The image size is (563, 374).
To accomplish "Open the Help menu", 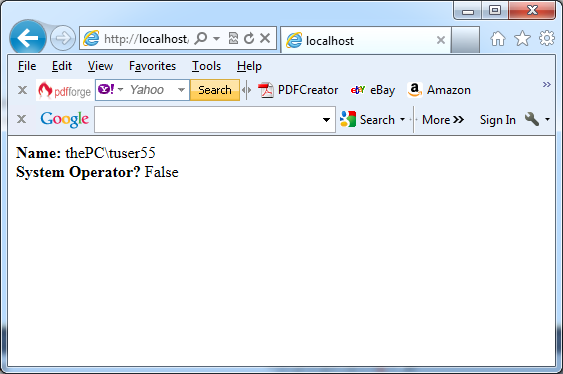I will tap(249, 66).
